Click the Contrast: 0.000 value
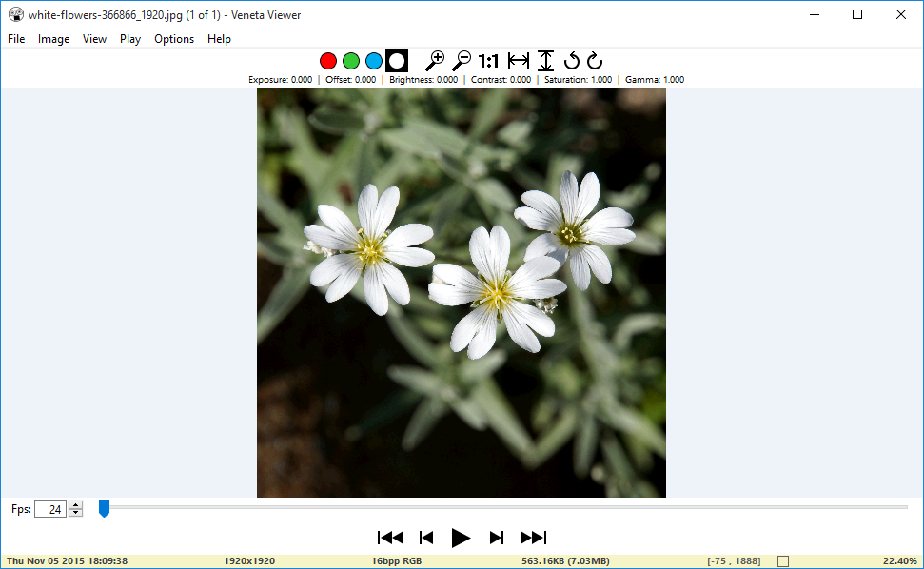The width and height of the screenshot is (924, 569). tap(501, 80)
